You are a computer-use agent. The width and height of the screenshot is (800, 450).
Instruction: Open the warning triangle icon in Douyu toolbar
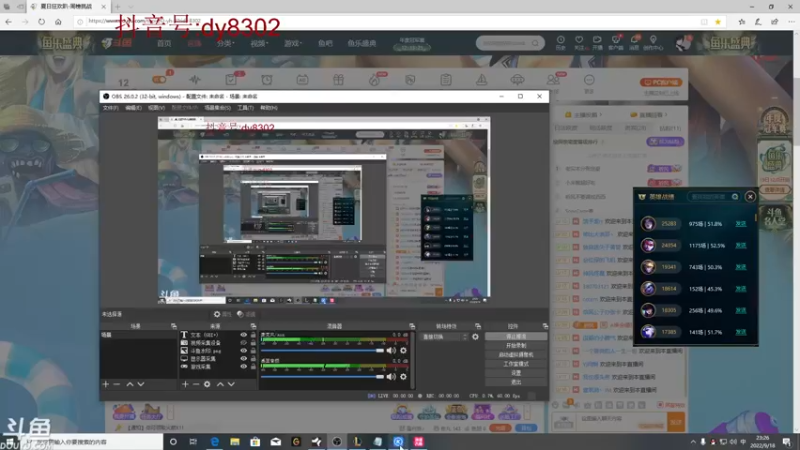pyautogui.click(x=481, y=80)
